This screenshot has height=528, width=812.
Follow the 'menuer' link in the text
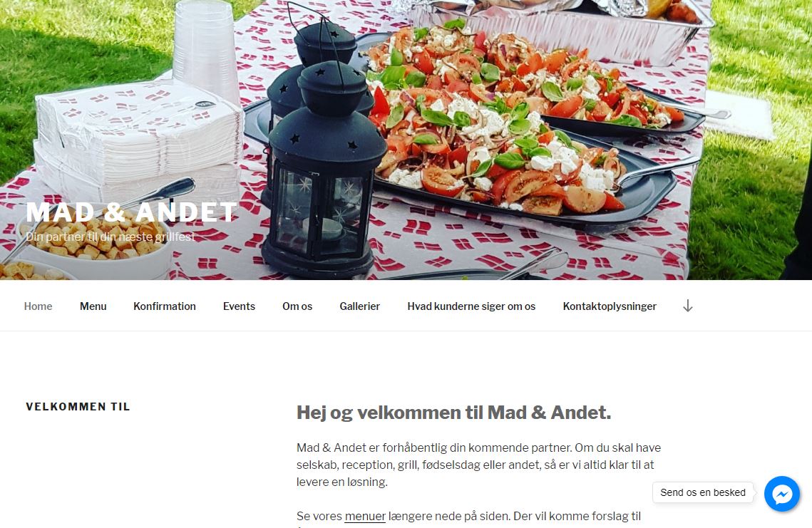tap(365, 516)
